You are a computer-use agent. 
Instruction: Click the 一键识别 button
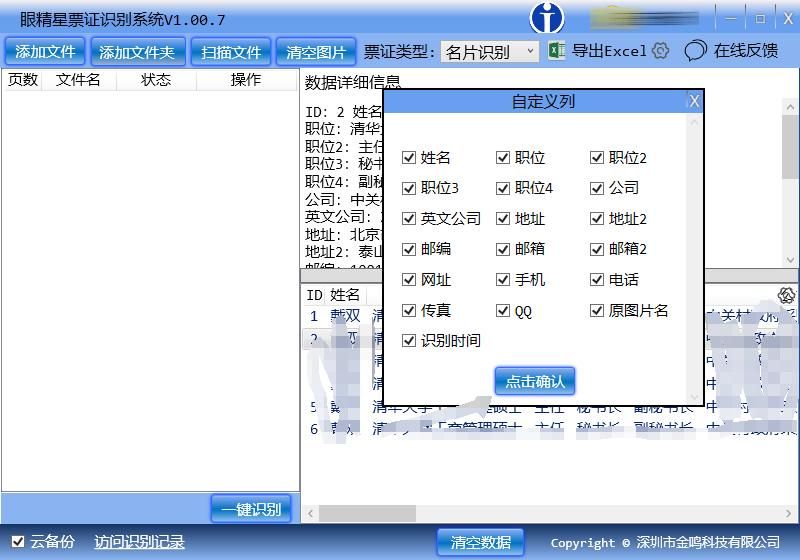click(251, 508)
